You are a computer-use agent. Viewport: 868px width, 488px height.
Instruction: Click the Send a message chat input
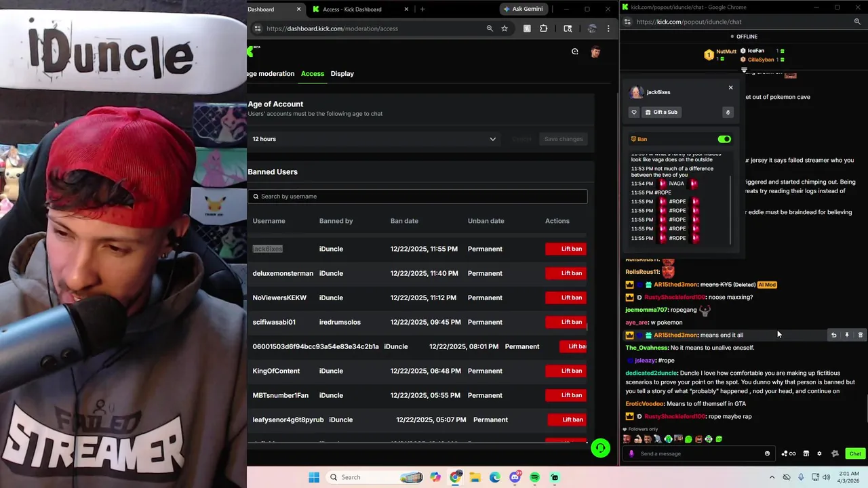698,453
